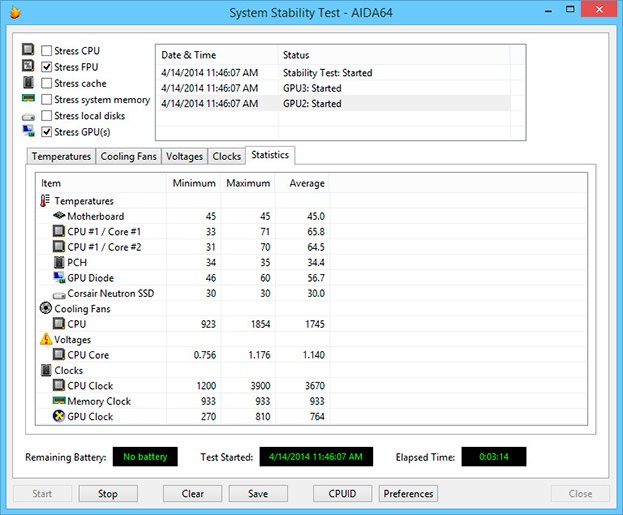Click the GPU Clock yellow X icon
This screenshot has height=515, width=623.
[59, 416]
